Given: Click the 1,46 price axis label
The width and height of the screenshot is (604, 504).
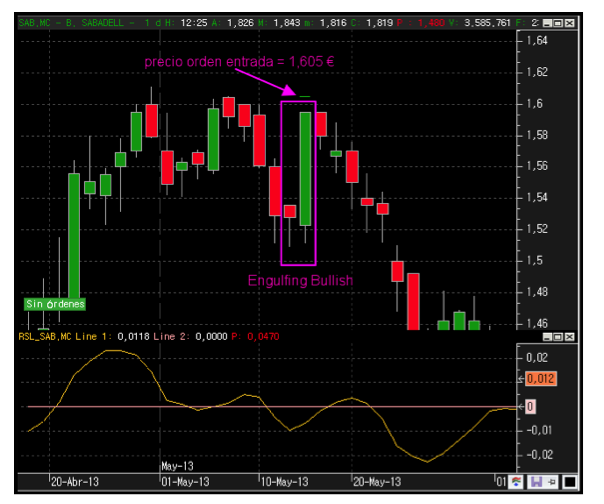Looking at the screenshot, I should coord(537,323).
